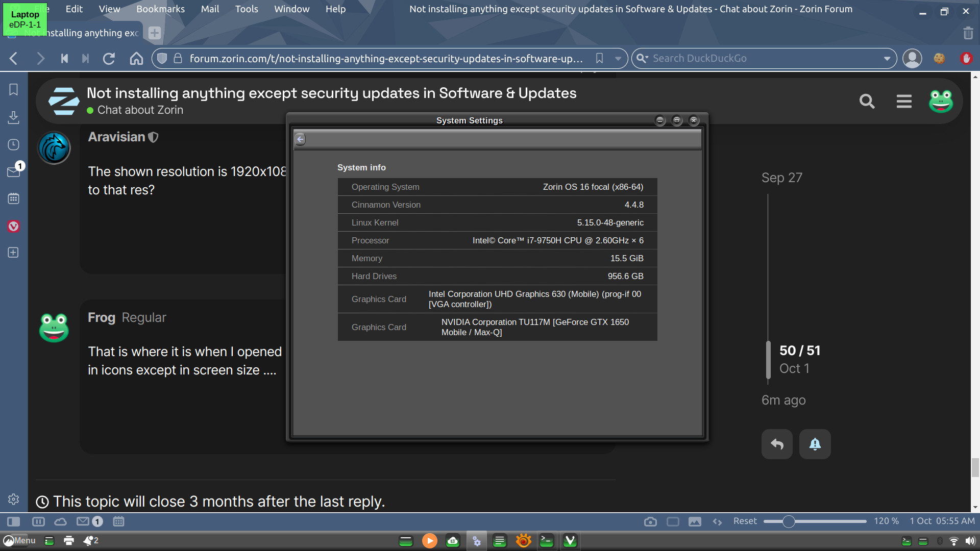Change search engine via magnifier icon
Image resolution: width=980 pixels, height=551 pixels.
coord(642,58)
